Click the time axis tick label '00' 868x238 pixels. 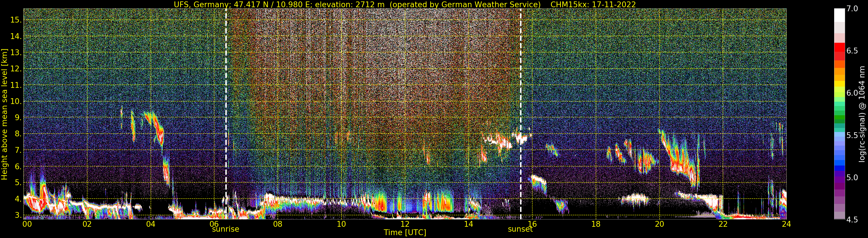27,224
